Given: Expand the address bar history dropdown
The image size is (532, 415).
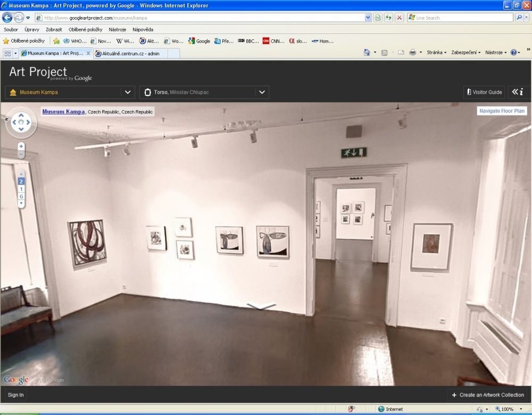Looking at the screenshot, I should click(368, 18).
